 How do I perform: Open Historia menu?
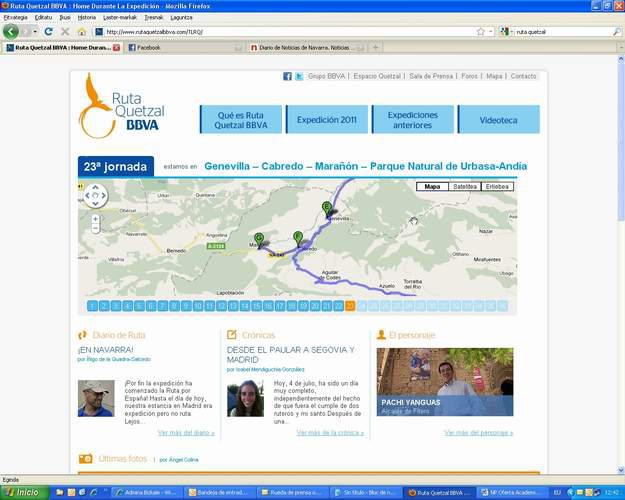(x=86, y=18)
